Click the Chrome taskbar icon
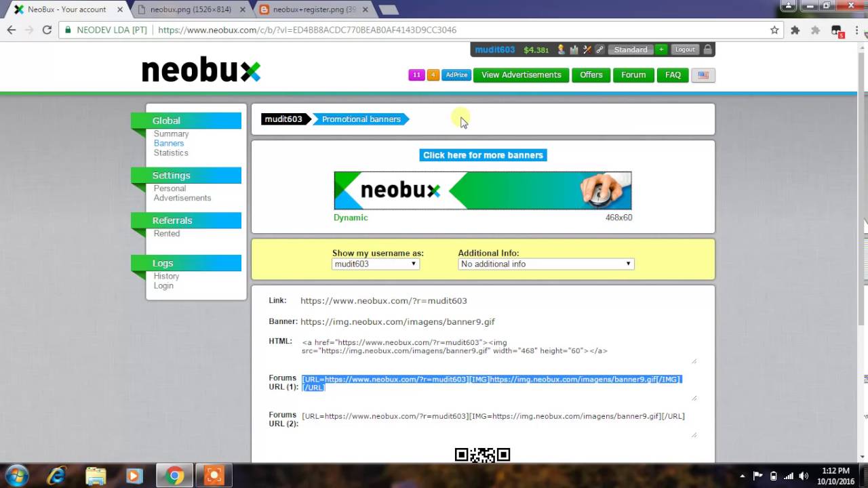The width and height of the screenshot is (868, 488). coord(175,476)
